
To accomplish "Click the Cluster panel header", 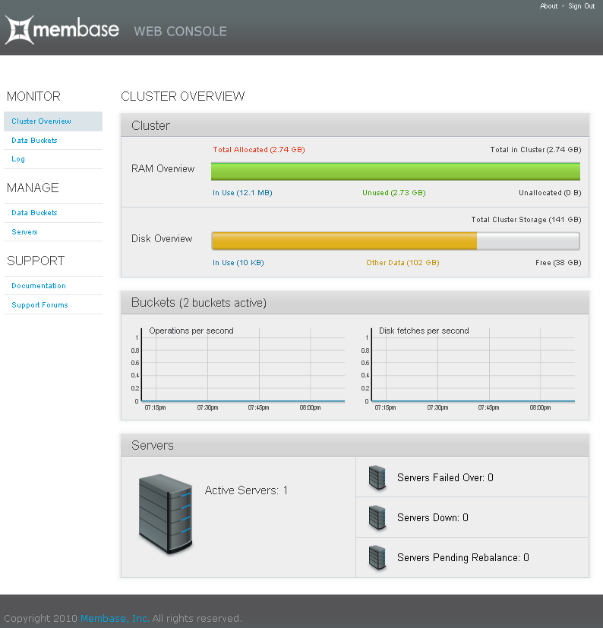I will [x=355, y=125].
